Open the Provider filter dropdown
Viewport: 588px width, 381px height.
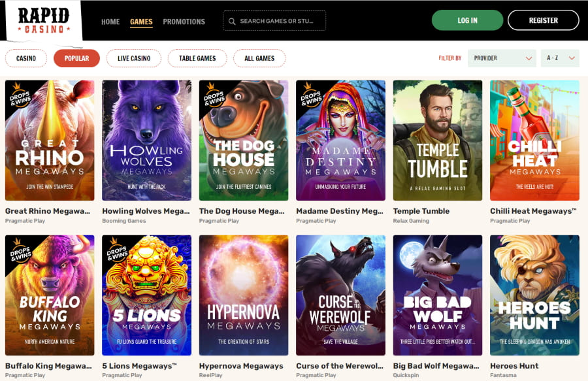502,58
